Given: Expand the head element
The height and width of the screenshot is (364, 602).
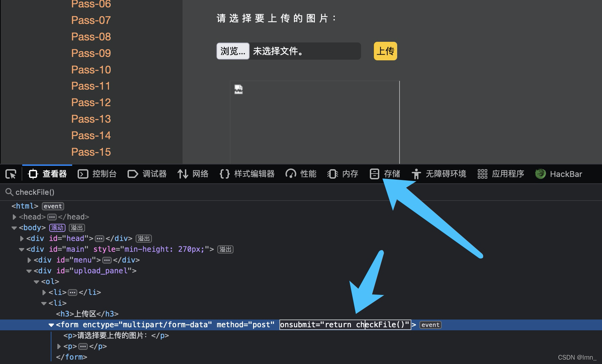Looking at the screenshot, I should tap(15, 217).
